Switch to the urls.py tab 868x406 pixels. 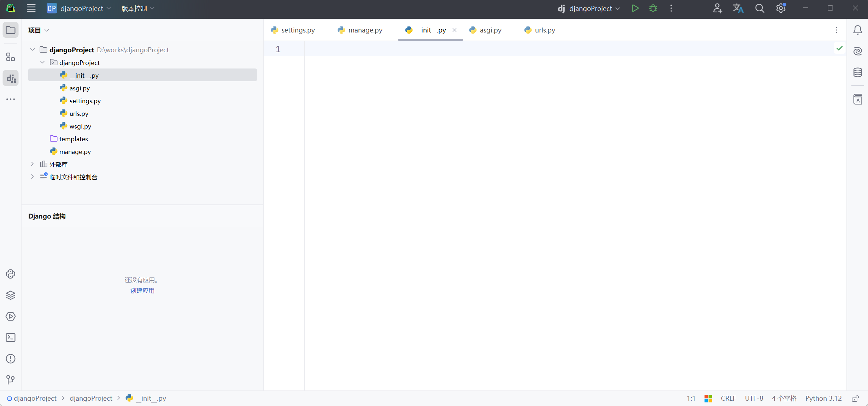click(540, 30)
